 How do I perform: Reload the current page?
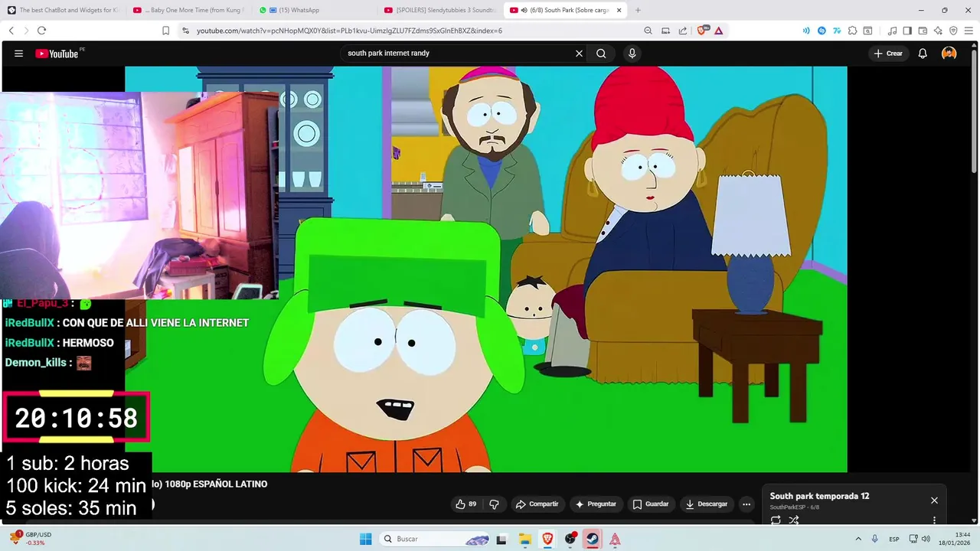point(41,31)
